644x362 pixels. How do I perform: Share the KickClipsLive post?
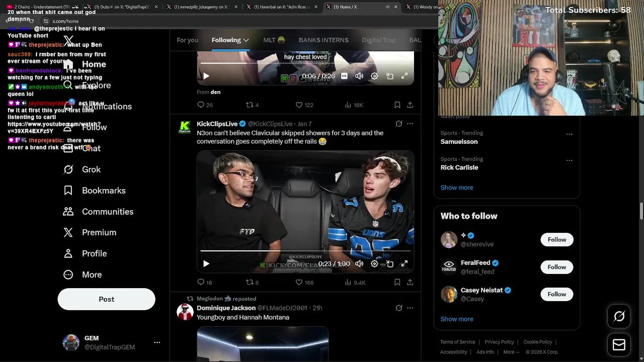coord(410,283)
